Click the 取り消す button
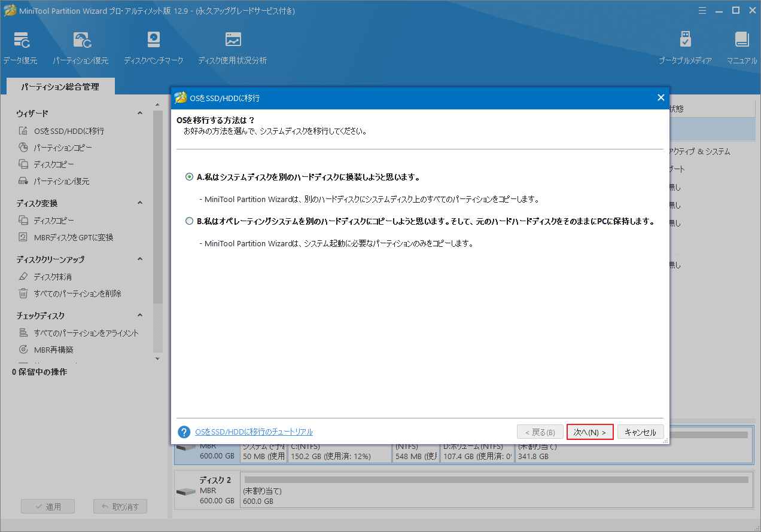761x532 pixels. tap(120, 506)
